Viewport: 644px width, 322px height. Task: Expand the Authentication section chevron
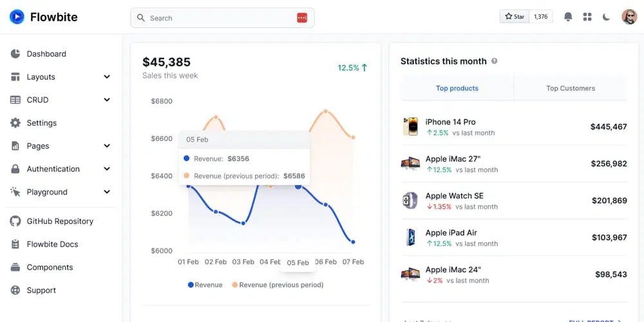click(107, 169)
